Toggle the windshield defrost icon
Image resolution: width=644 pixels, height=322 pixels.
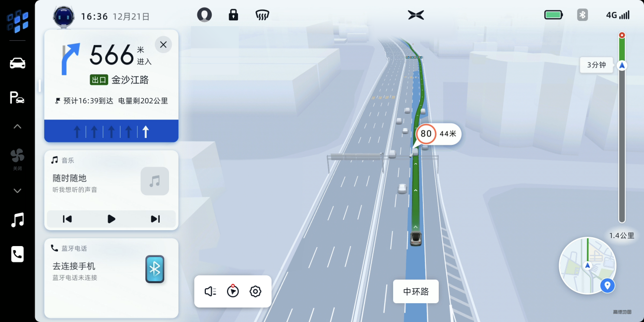(x=262, y=15)
